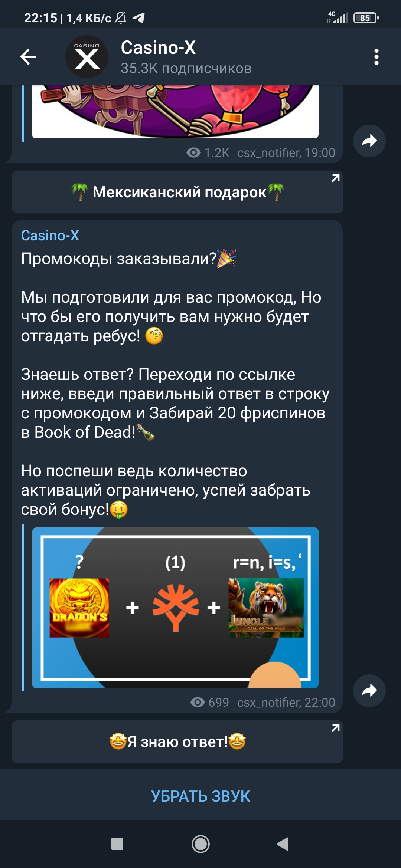Open the Мексиканский подарок button link
Viewport: 401px width, 868px height.
[x=177, y=192]
